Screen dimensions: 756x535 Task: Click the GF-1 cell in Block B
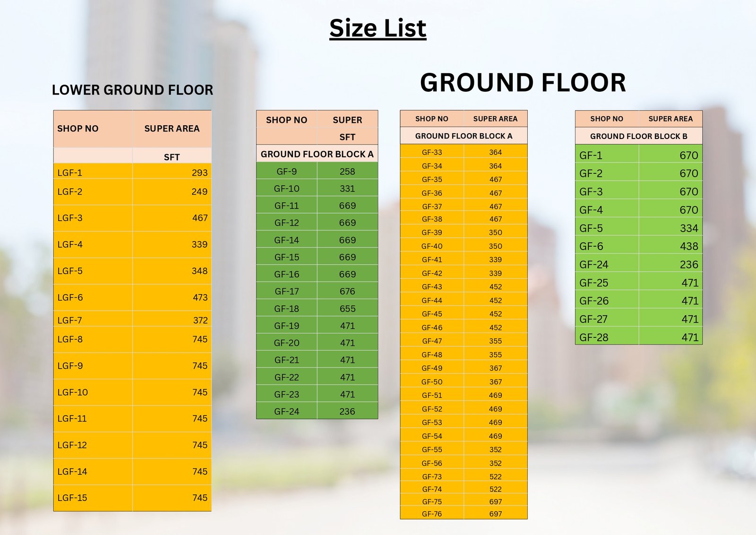pos(591,155)
